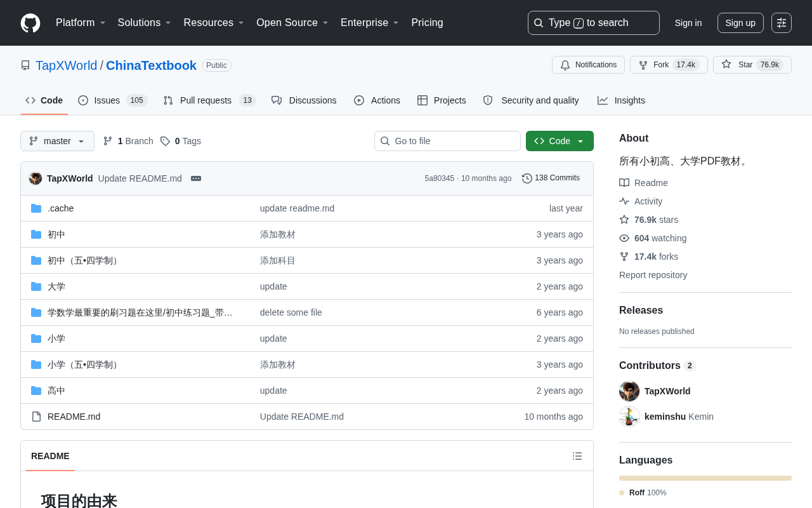Switch to the Actions tab
This screenshot has width=812, height=508.
coord(377,100)
